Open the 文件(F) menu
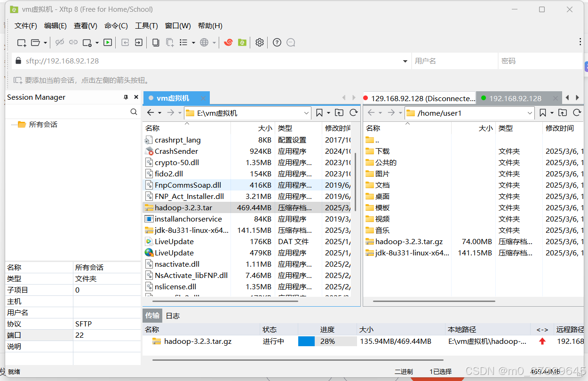This screenshot has width=588, height=381. (x=26, y=26)
